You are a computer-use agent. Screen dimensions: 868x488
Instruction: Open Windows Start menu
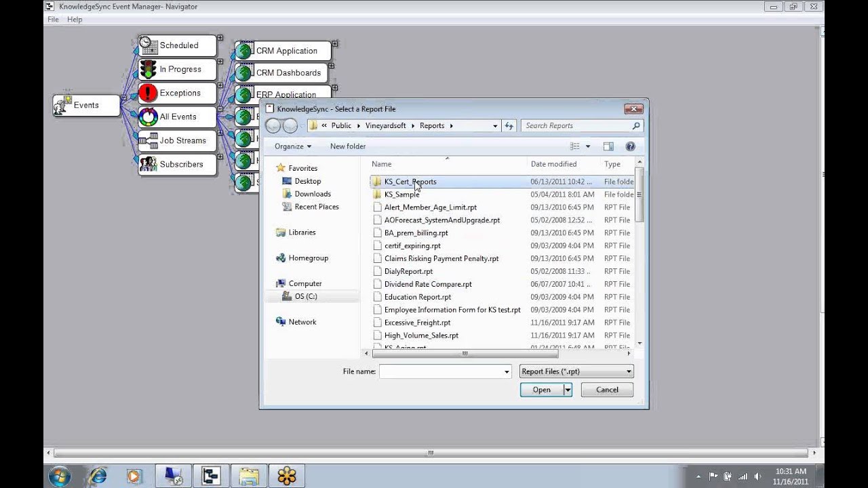coord(59,476)
